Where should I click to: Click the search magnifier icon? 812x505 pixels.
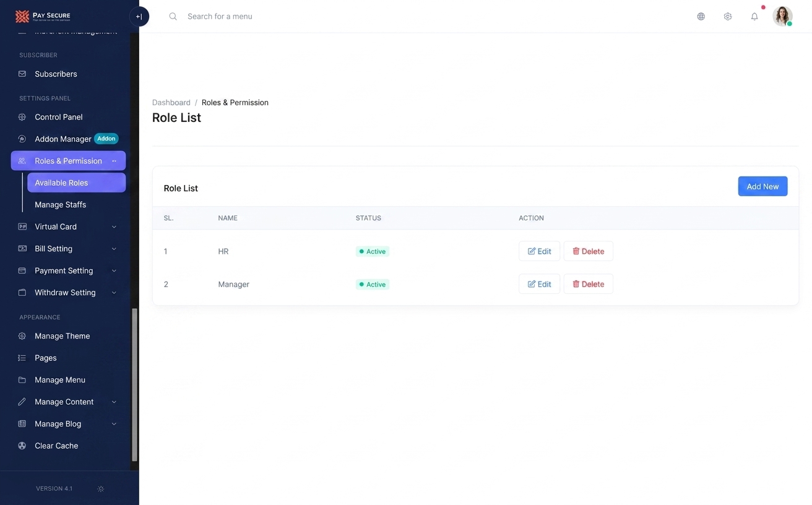tap(173, 17)
